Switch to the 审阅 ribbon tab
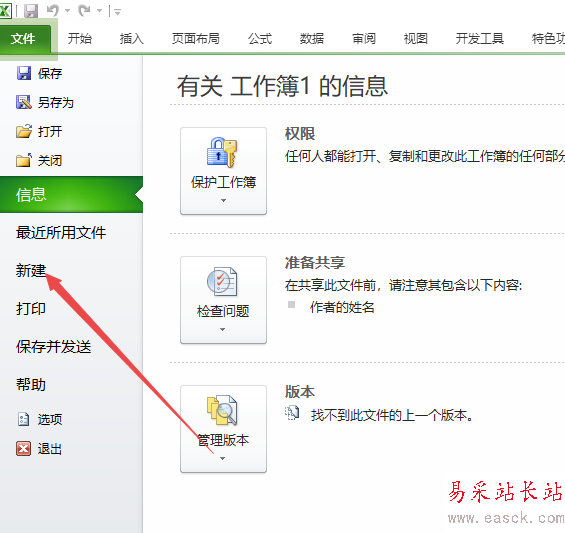Viewport: 565px width, 533px height. (x=364, y=38)
